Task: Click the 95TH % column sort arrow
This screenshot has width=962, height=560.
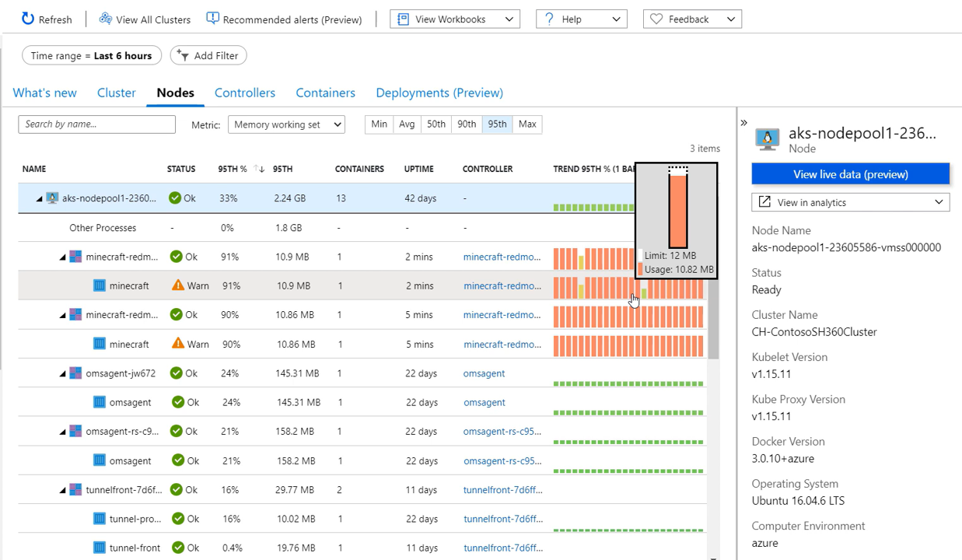Action: (260, 169)
